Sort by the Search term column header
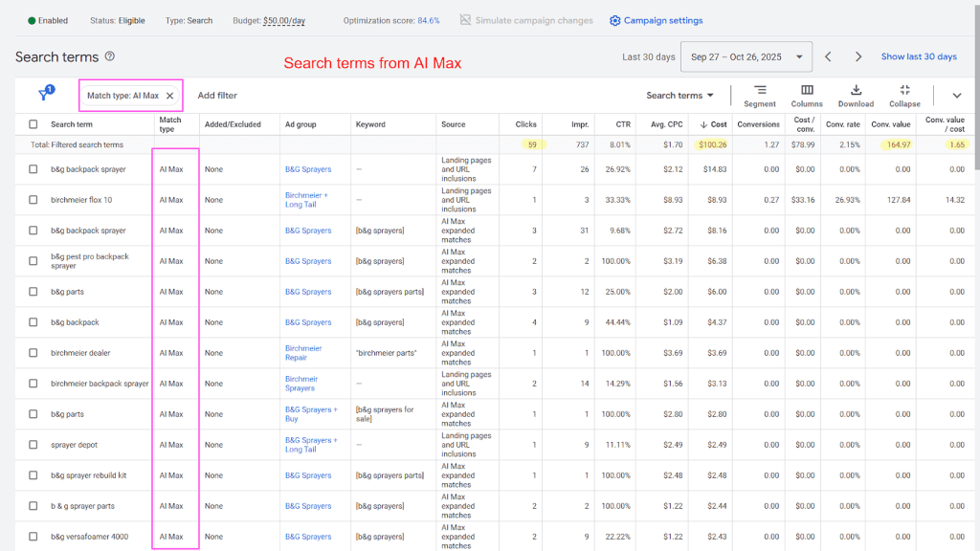This screenshot has height=551, width=980. click(x=71, y=124)
